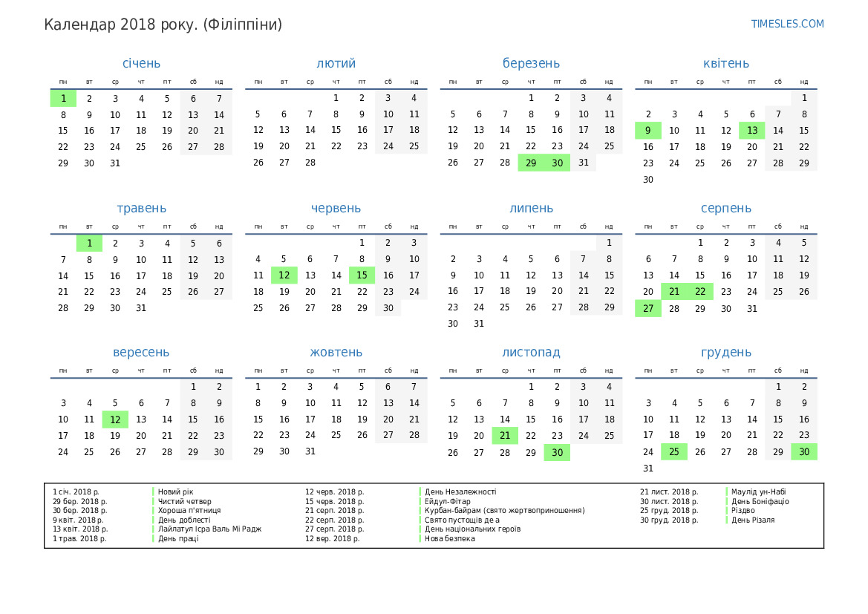Click highlighted 13 in квітень

click(x=751, y=131)
